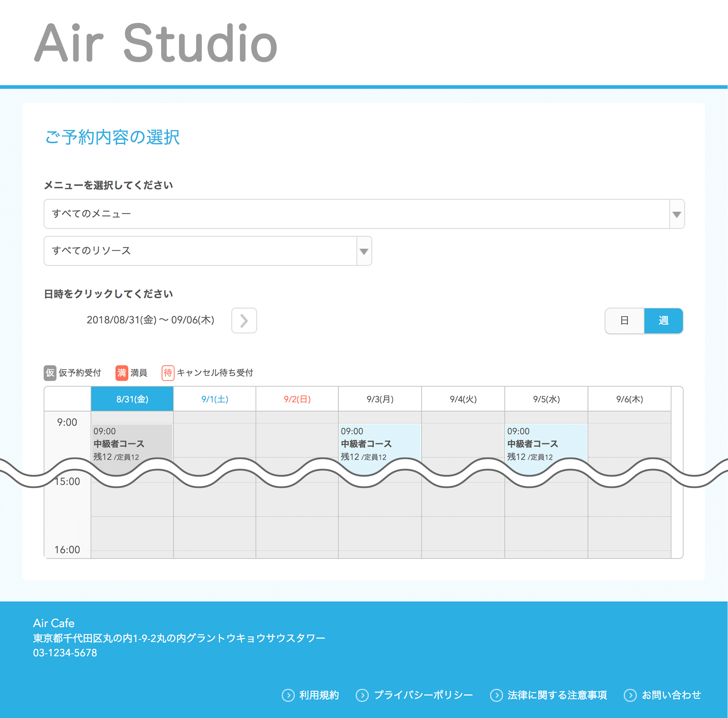
Task: Open the プライバシーポリシー link
Action: (x=423, y=695)
